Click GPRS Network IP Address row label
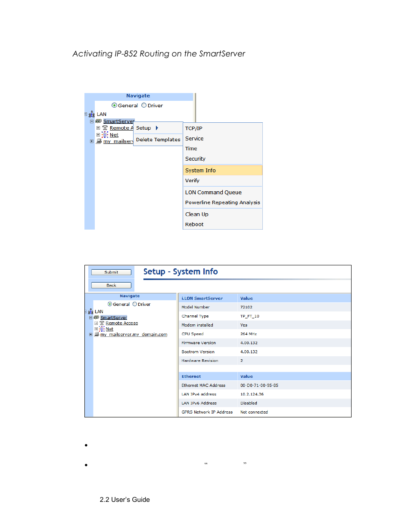This screenshot has height=532, width=411. [207, 412]
